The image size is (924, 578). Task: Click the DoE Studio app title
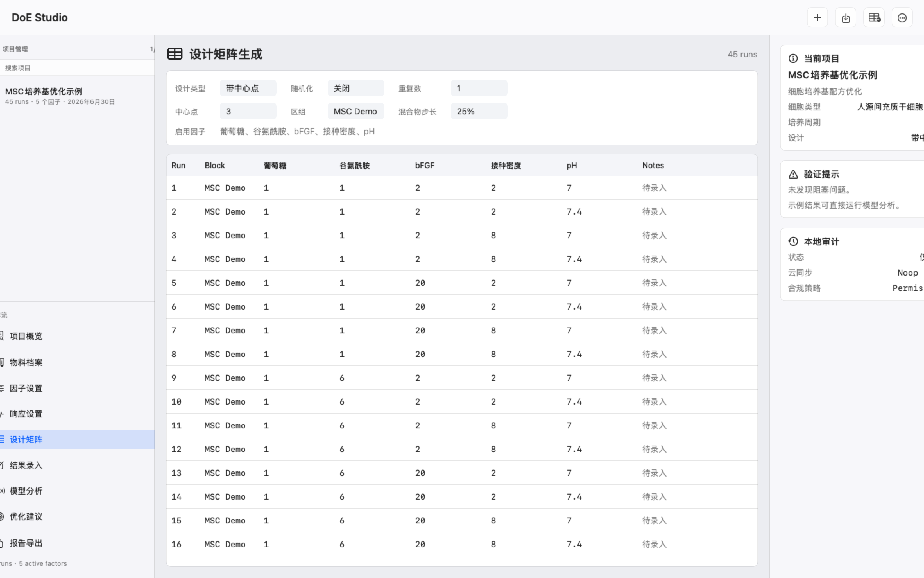[40, 18]
